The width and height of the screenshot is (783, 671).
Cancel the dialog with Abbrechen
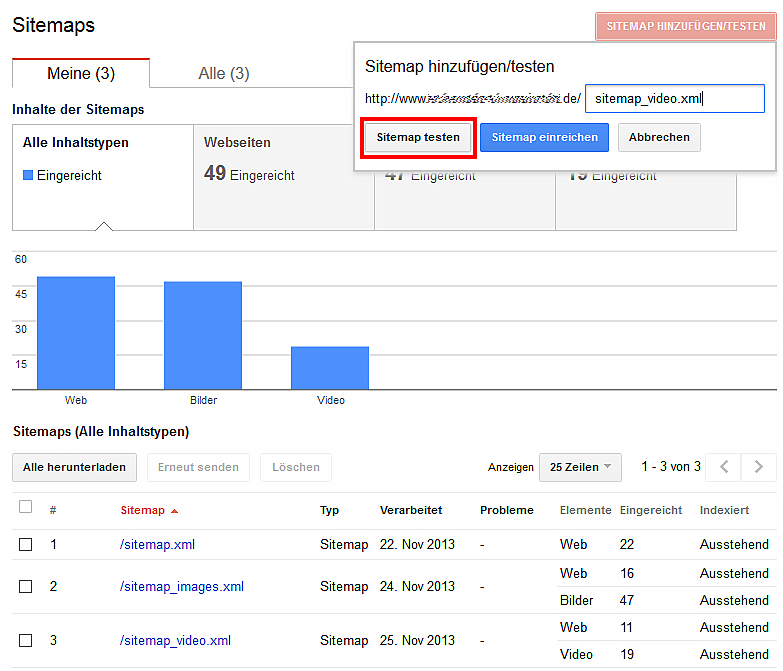click(659, 138)
